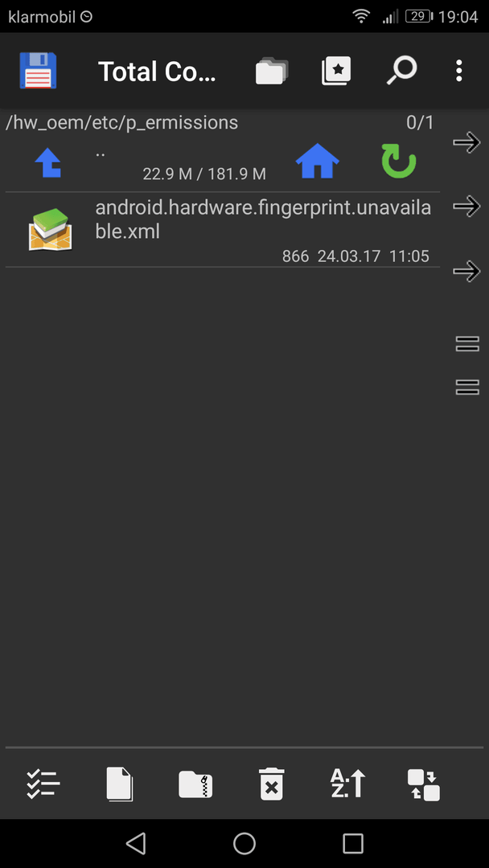Open the select files checklist icon

[x=43, y=784]
